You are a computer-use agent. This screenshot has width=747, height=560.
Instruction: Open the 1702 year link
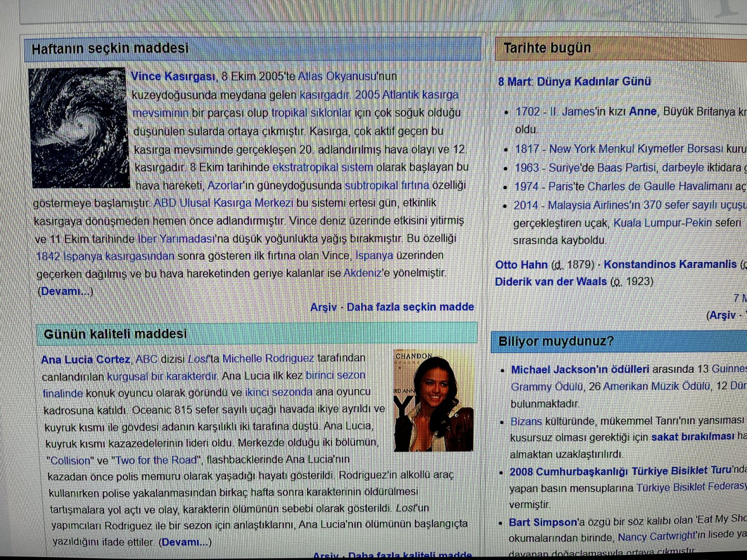click(x=528, y=111)
